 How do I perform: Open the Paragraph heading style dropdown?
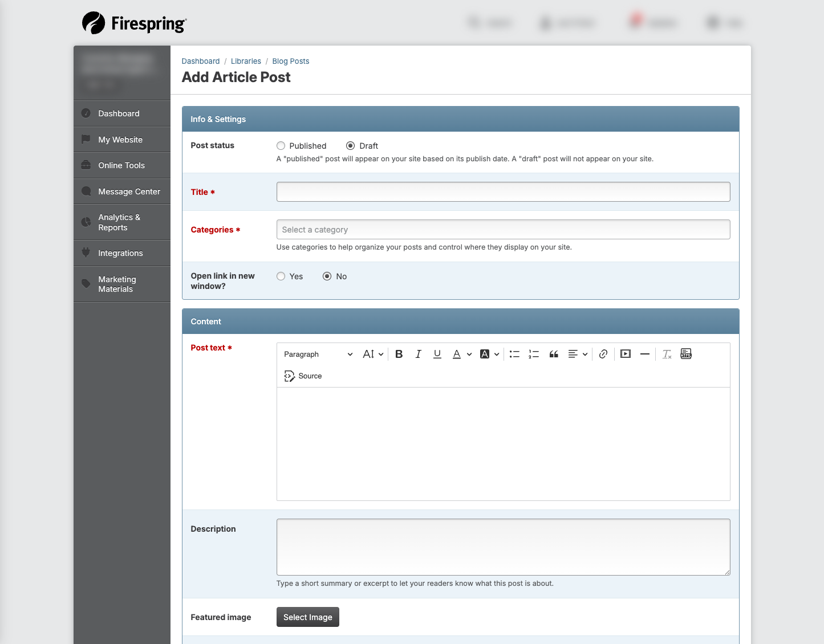tap(318, 354)
